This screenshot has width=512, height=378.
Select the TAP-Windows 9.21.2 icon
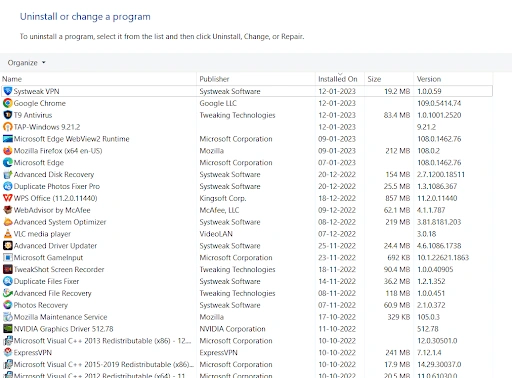[x=8, y=127]
